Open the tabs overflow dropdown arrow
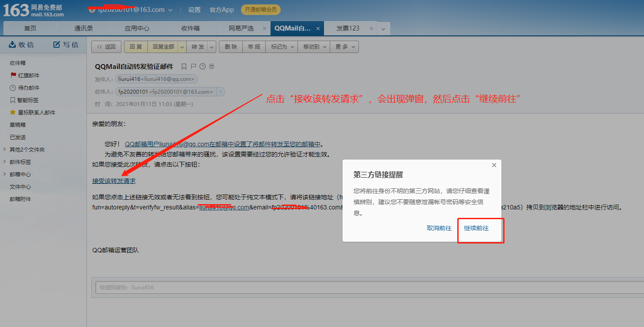644x327 pixels. coord(383,29)
